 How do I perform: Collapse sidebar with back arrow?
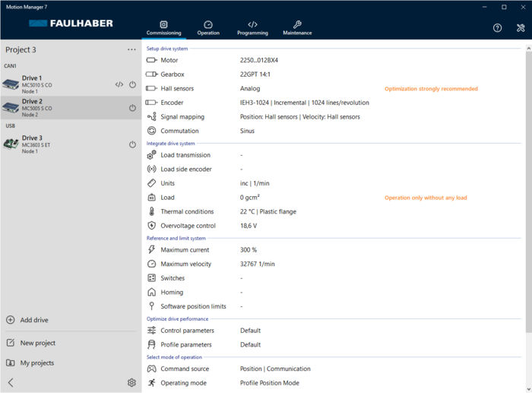pyautogui.click(x=11, y=382)
